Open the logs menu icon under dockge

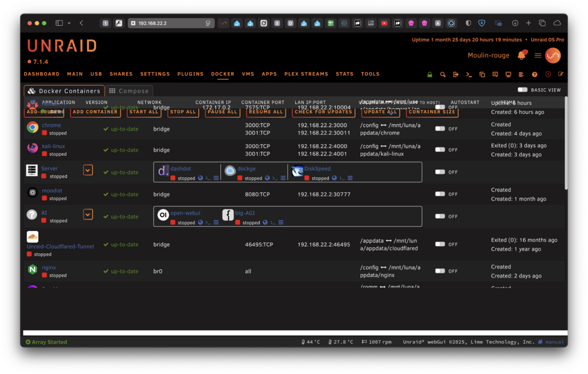pos(283,178)
